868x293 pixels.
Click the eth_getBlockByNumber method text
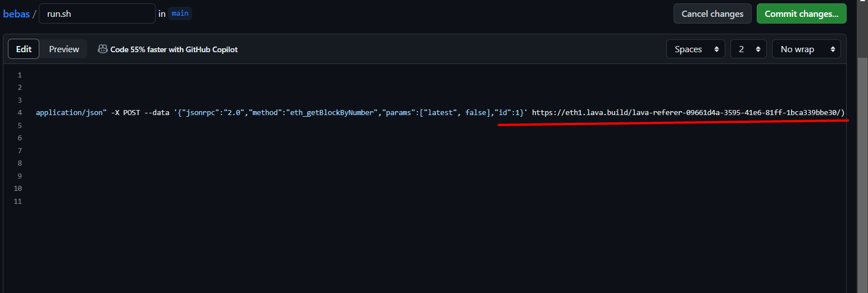click(x=330, y=113)
